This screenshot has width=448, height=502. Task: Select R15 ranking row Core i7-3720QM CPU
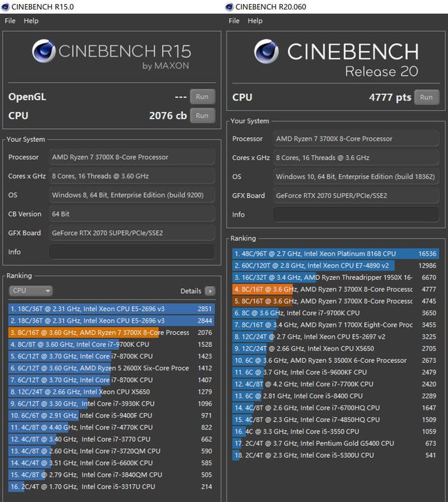[x=112, y=451]
